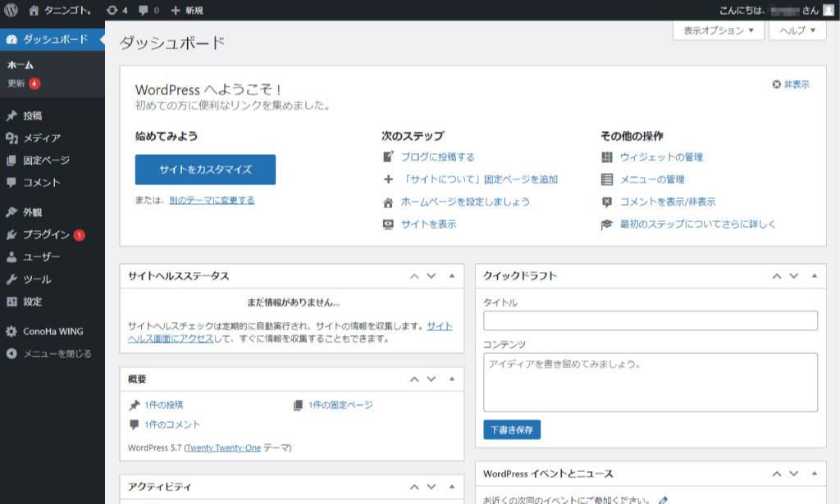Open ConoHa WING settings in sidebar
The width and height of the screenshot is (840, 504).
point(52,332)
